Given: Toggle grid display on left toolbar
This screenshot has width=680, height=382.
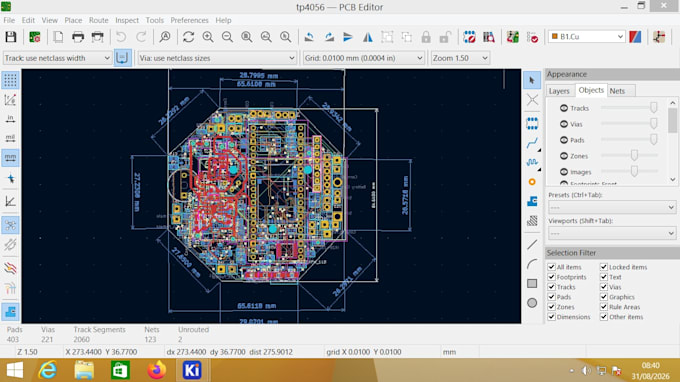Looking at the screenshot, I should [10, 80].
